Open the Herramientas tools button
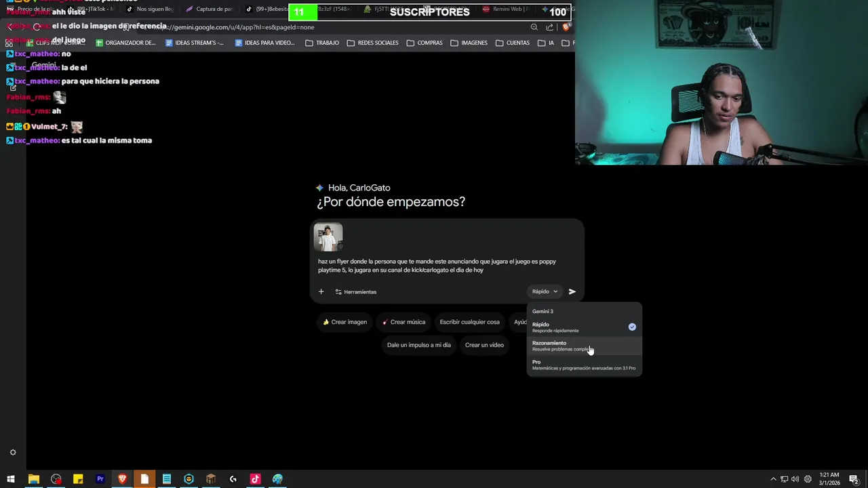The width and height of the screenshot is (868, 488). (x=356, y=292)
